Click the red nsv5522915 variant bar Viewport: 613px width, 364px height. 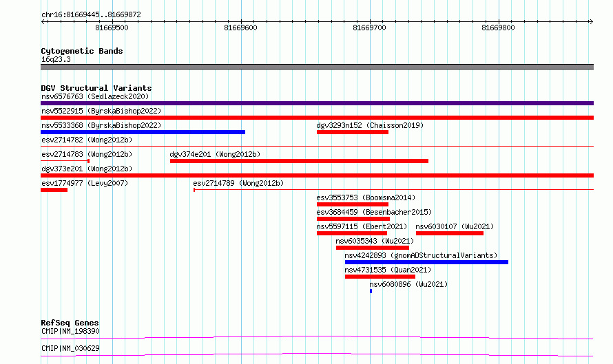click(317, 118)
